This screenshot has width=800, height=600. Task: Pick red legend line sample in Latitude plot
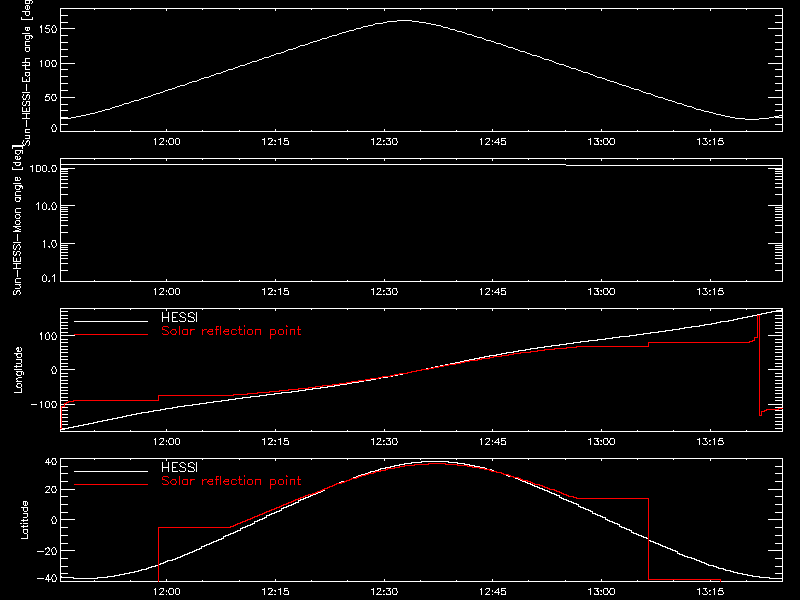(x=111, y=485)
